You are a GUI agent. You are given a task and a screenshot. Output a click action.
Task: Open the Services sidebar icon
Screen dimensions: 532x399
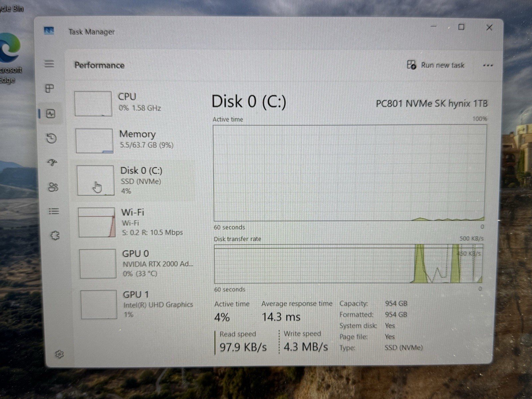click(x=55, y=236)
